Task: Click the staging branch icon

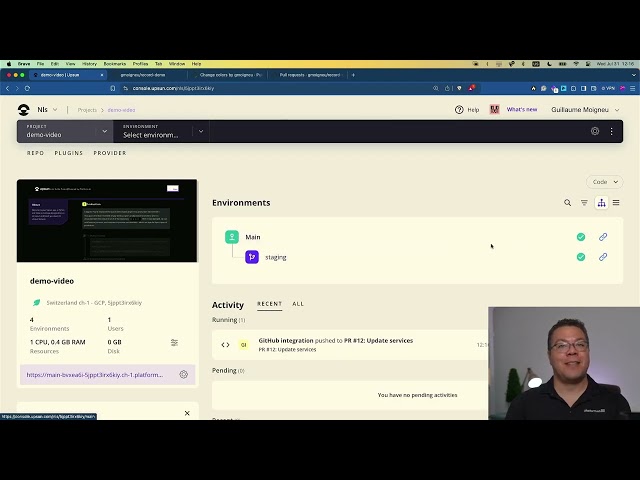Action: click(x=252, y=257)
